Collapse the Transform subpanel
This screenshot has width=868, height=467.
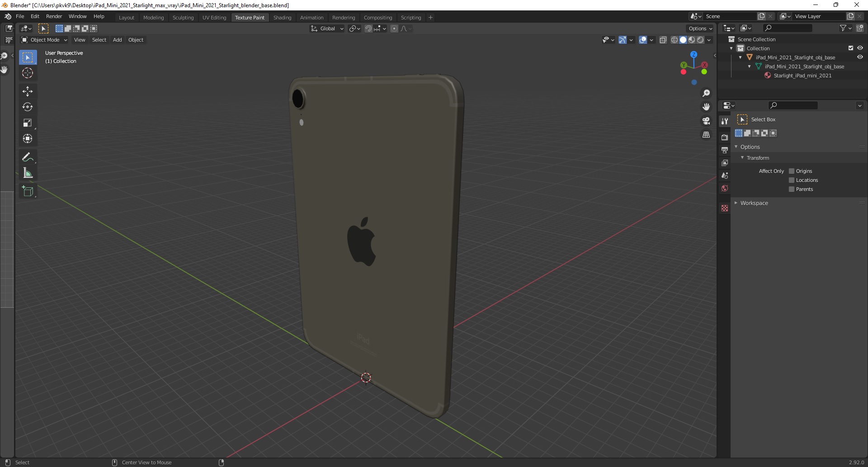pos(742,157)
